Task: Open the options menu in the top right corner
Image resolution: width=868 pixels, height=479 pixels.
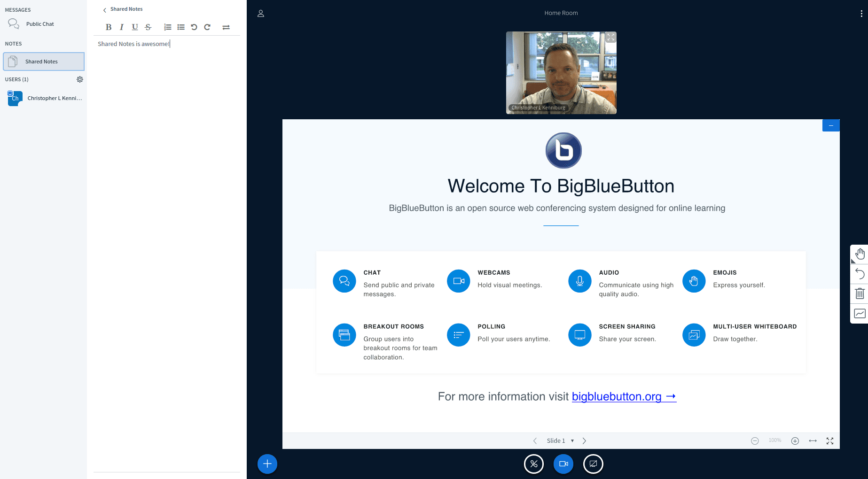Action: pyautogui.click(x=860, y=13)
